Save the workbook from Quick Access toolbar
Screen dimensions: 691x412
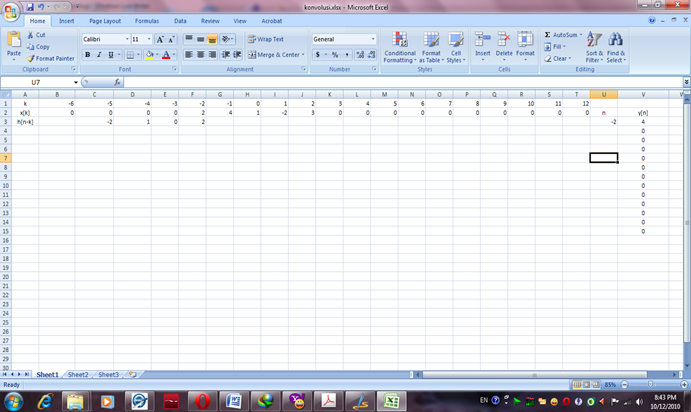pos(30,7)
